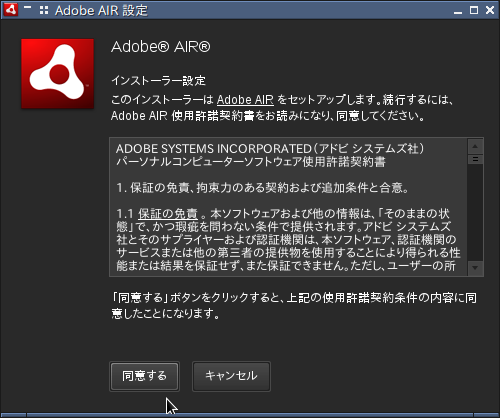This screenshot has width=500, height=418.
Task: Click the 同意する (Agree) button
Action: click(144, 376)
